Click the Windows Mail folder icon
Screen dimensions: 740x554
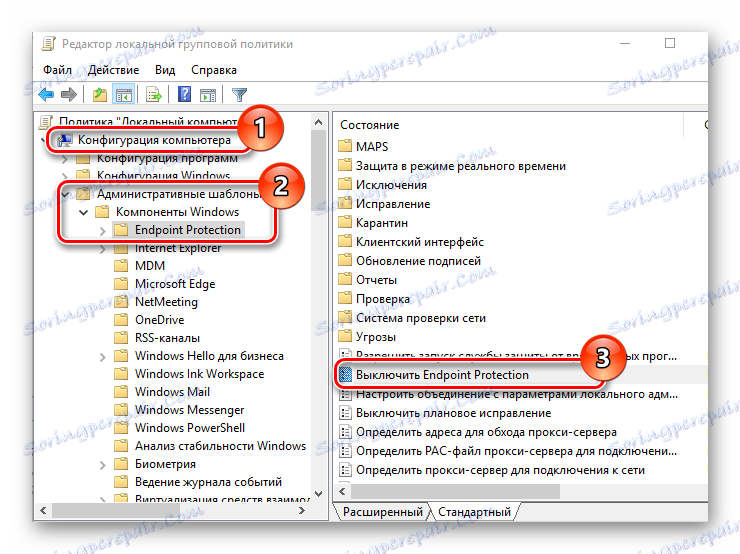pos(121,391)
